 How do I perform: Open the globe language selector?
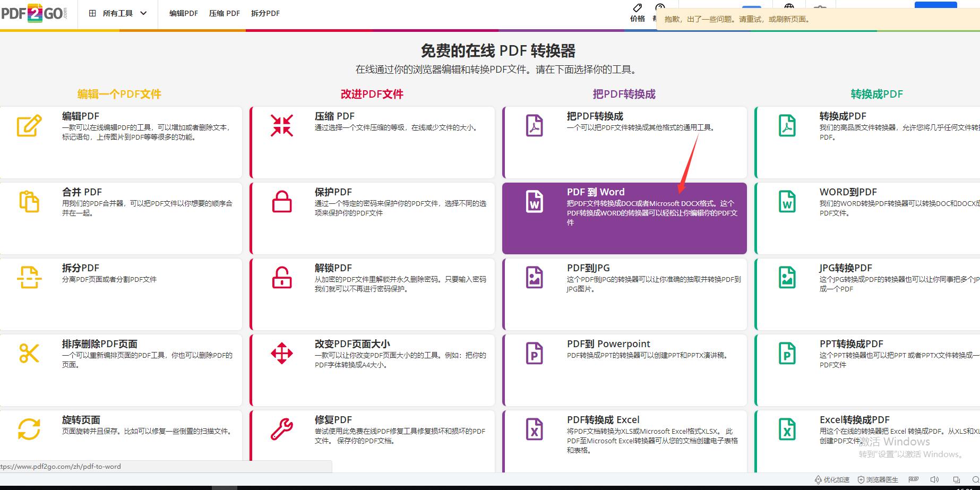click(x=789, y=6)
